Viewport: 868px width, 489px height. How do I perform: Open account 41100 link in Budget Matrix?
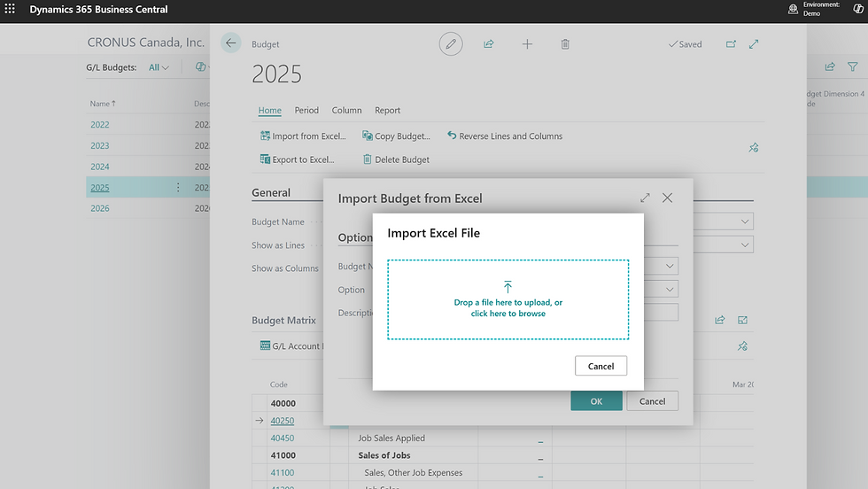(x=283, y=473)
